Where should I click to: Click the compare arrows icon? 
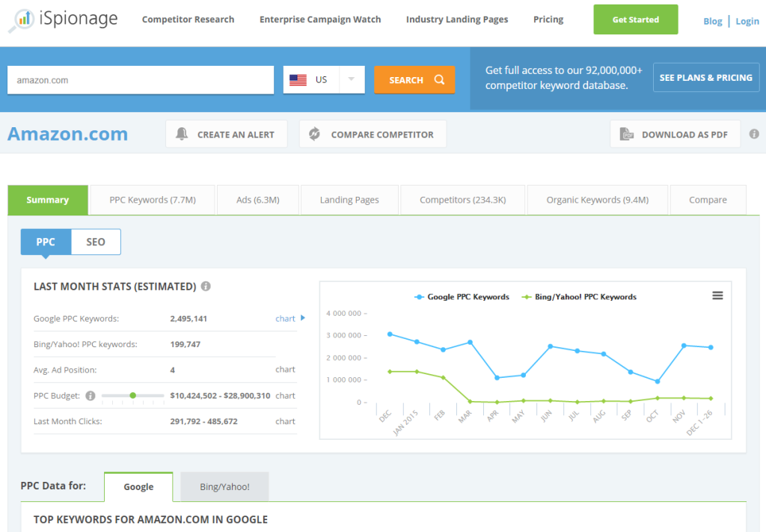tap(315, 134)
